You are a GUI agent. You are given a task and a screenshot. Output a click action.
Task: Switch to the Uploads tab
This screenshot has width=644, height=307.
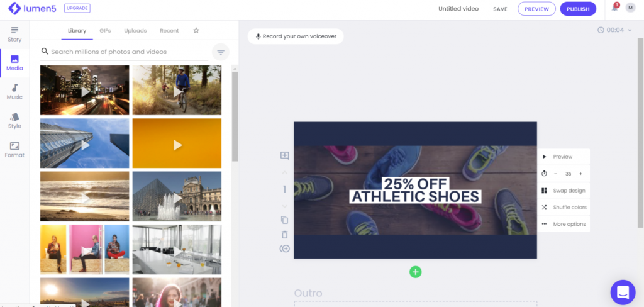(x=136, y=30)
